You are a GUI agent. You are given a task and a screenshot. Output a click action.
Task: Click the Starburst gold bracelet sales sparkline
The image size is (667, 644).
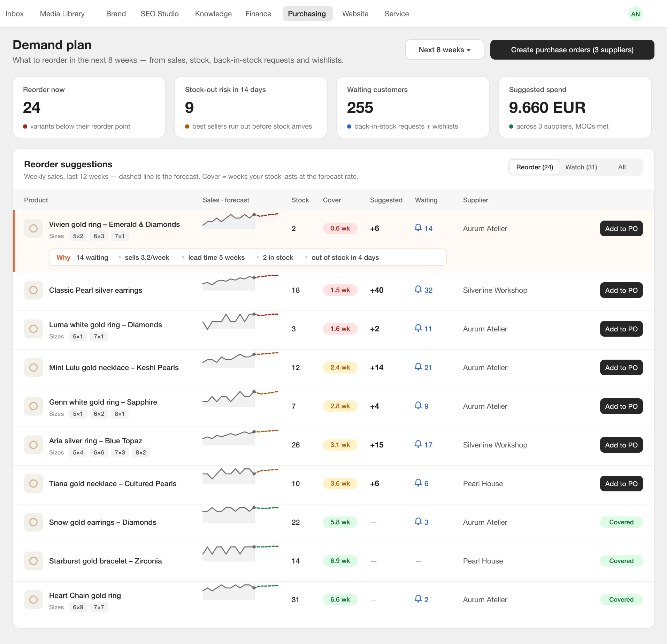pyautogui.click(x=240, y=553)
